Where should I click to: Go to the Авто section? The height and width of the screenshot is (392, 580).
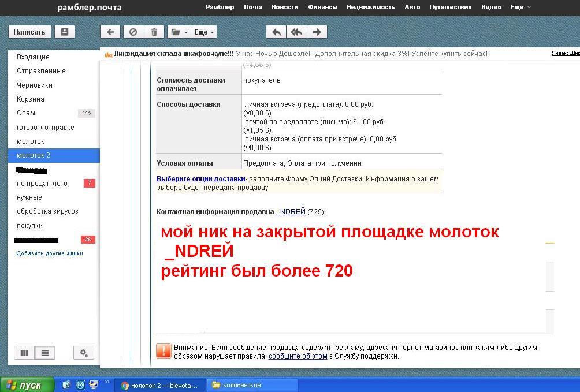412,7
